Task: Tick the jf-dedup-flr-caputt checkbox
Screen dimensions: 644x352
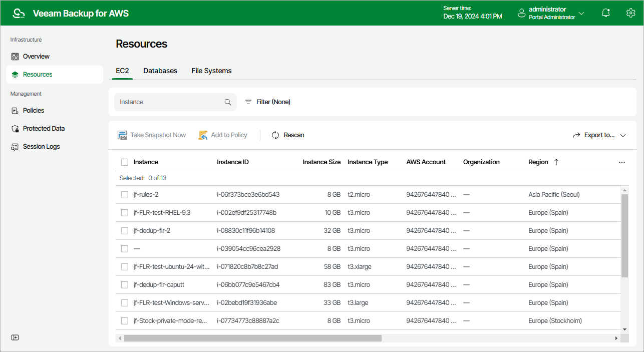Action: 125,285
